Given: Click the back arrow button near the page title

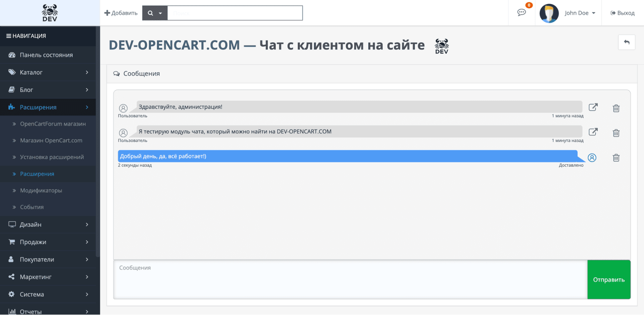Looking at the screenshot, I should tap(627, 42).
